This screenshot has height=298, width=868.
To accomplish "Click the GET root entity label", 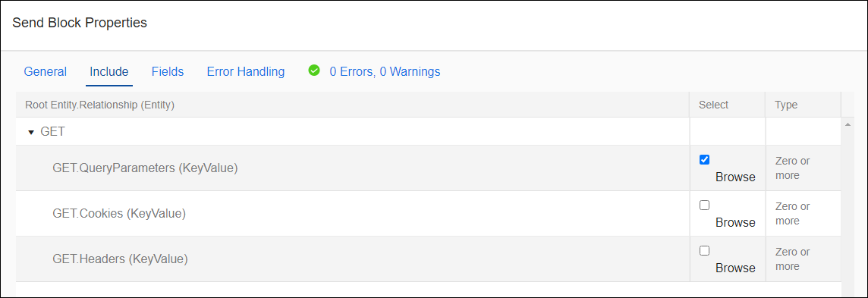I will point(52,133).
